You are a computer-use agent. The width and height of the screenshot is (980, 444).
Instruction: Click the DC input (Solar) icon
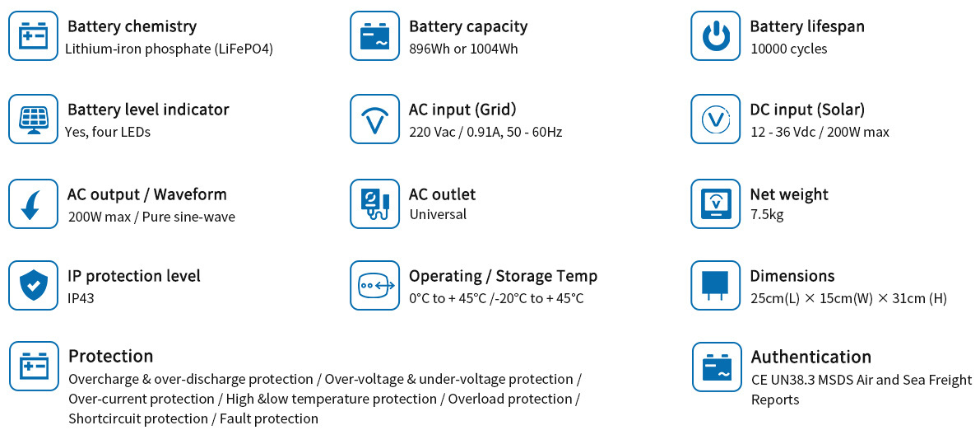pyautogui.click(x=716, y=119)
